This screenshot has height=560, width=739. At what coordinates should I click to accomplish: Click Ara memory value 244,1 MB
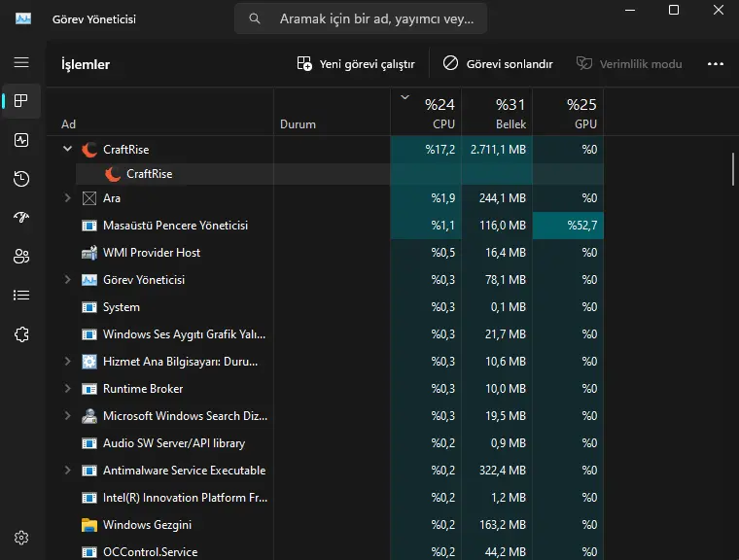tap(503, 198)
